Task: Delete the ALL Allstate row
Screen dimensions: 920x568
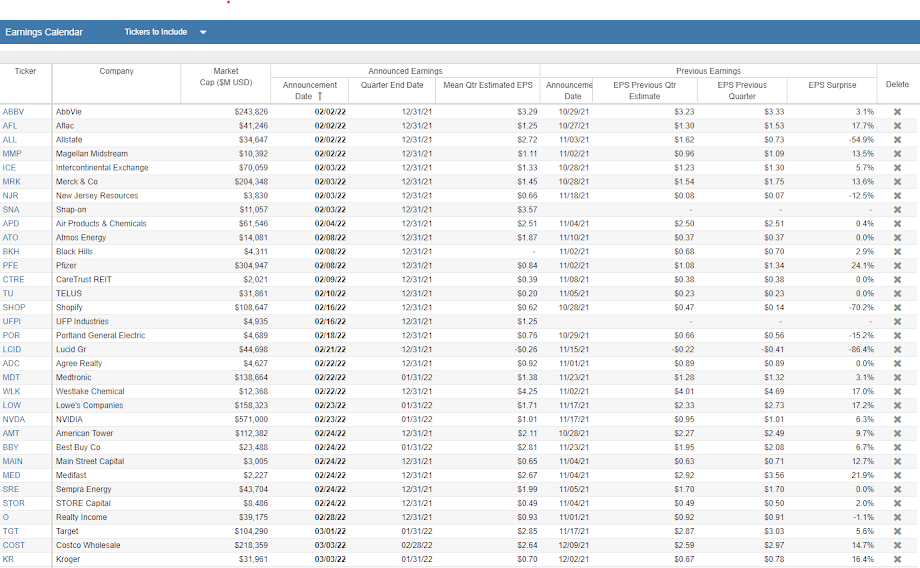Action: click(897, 140)
